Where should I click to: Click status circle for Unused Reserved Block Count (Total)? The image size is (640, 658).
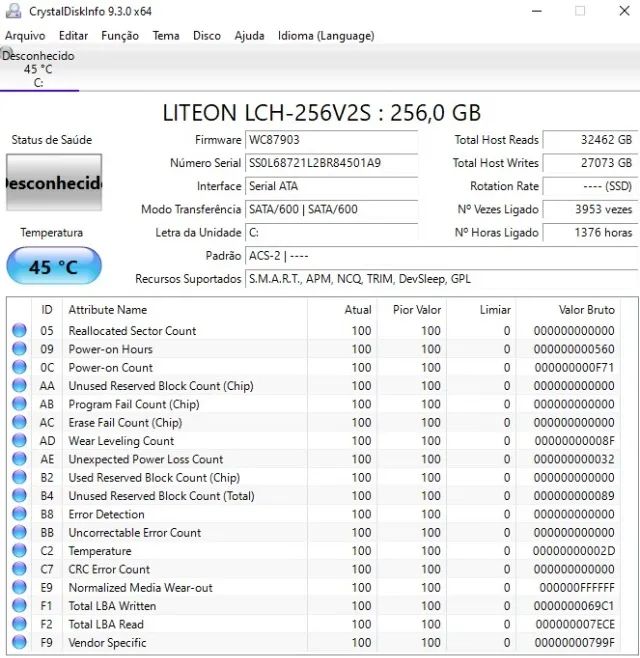pos(19,496)
